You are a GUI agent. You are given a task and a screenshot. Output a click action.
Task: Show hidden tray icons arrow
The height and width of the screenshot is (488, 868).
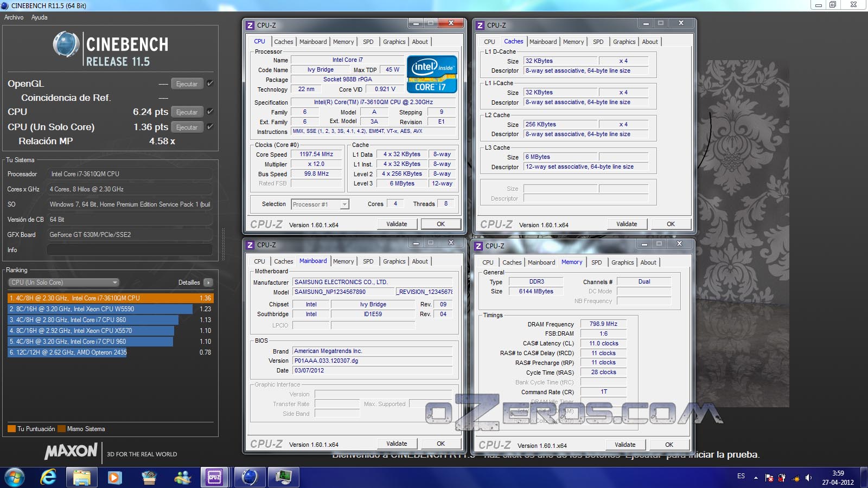tap(756, 478)
